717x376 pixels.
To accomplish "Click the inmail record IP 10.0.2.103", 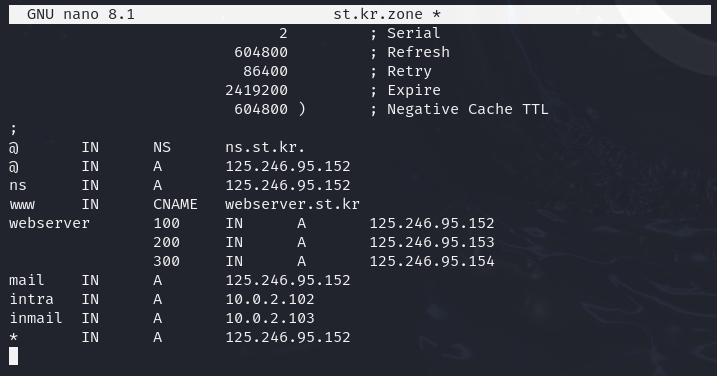I will [270, 318].
